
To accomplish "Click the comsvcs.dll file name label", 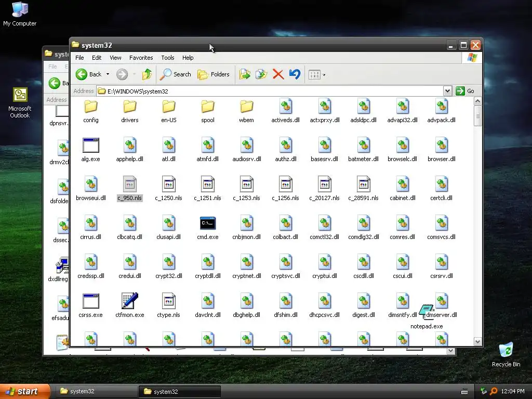I will click(x=442, y=237).
